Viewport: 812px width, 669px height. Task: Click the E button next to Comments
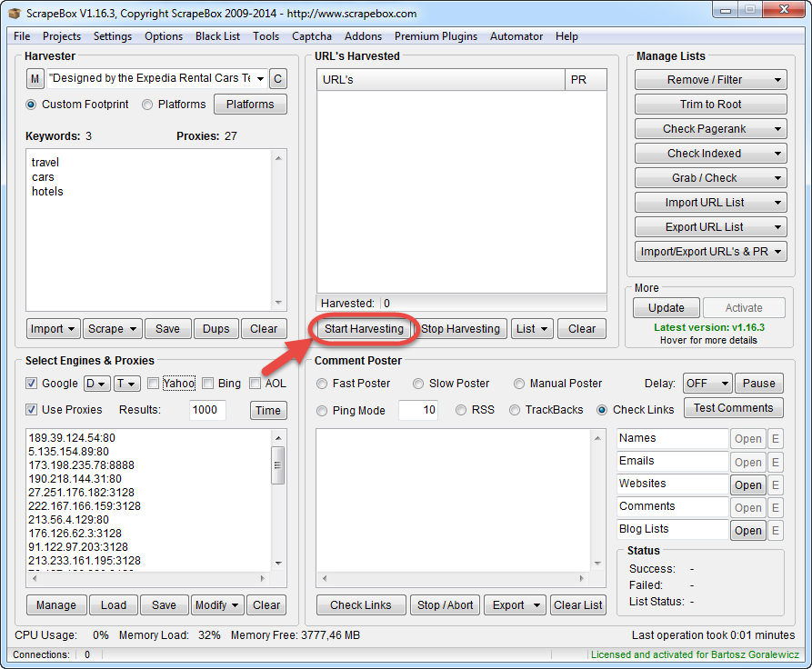(776, 507)
